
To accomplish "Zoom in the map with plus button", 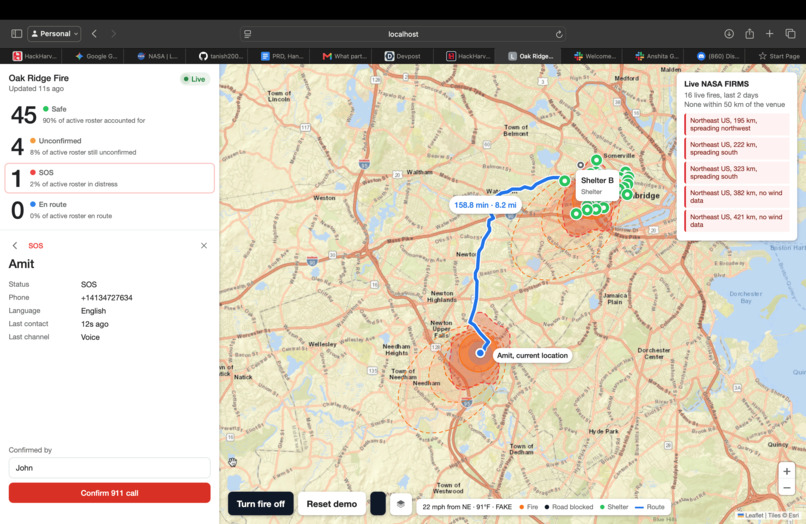I will click(786, 472).
